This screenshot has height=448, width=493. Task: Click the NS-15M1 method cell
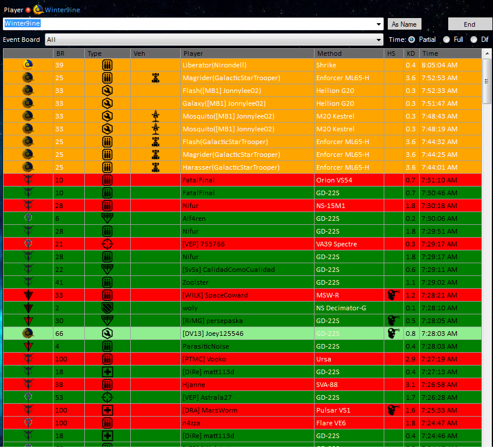pos(349,206)
